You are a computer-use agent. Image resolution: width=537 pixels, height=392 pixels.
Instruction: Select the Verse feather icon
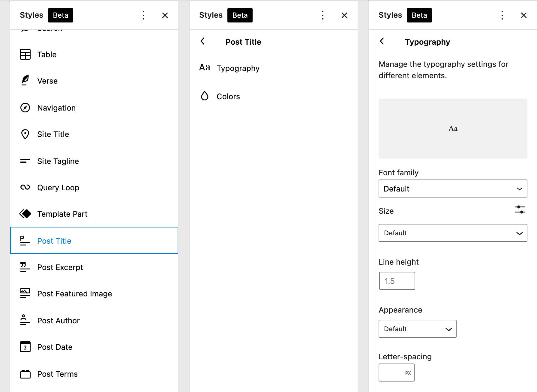tap(25, 80)
